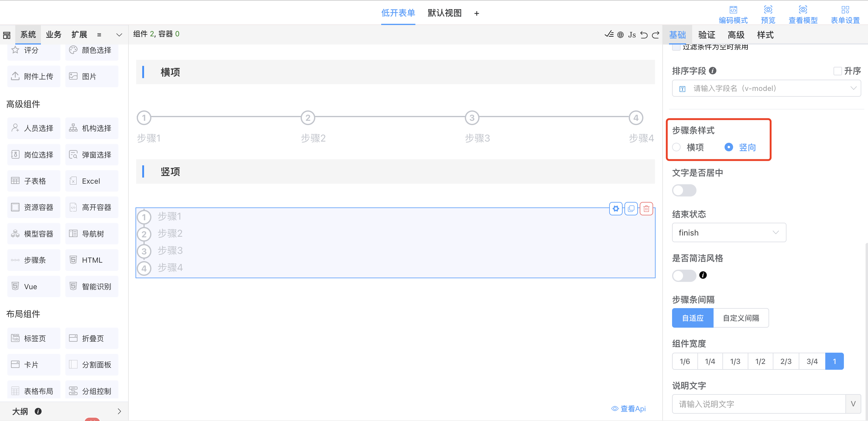Open settings gear of selected component
This screenshot has width=868, height=421.
(616, 209)
